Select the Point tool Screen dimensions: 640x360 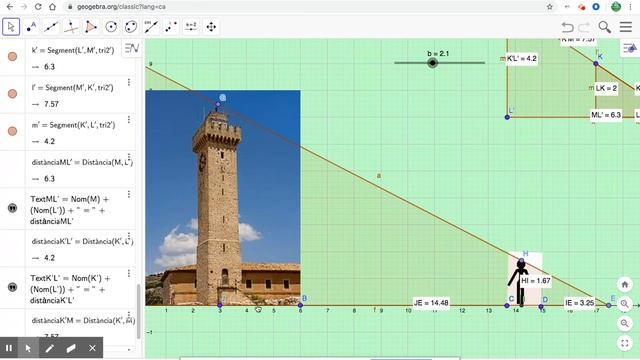pyautogui.click(x=31, y=27)
